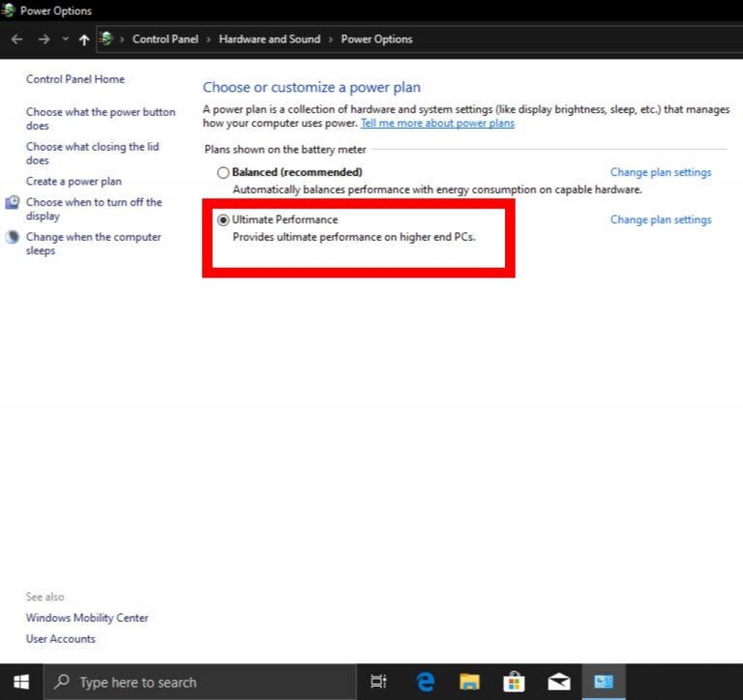Go up one level with up arrow
The image size is (743, 700).
tap(84, 40)
